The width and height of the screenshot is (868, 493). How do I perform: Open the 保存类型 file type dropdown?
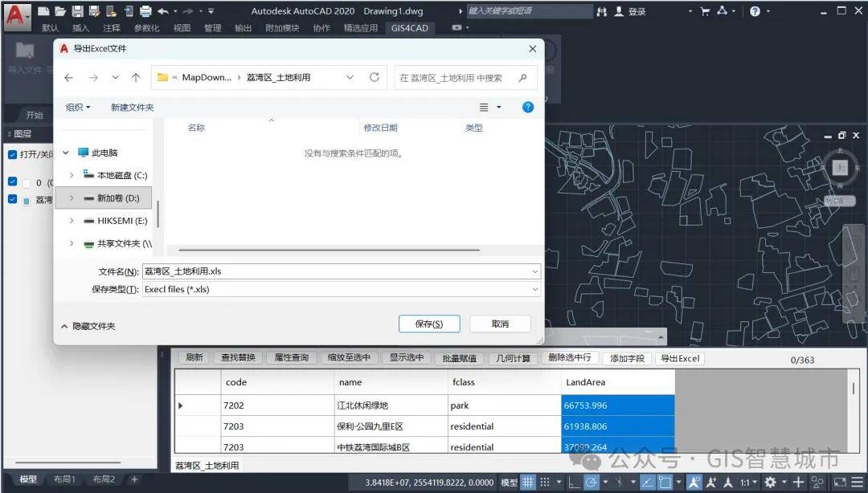pyautogui.click(x=535, y=289)
